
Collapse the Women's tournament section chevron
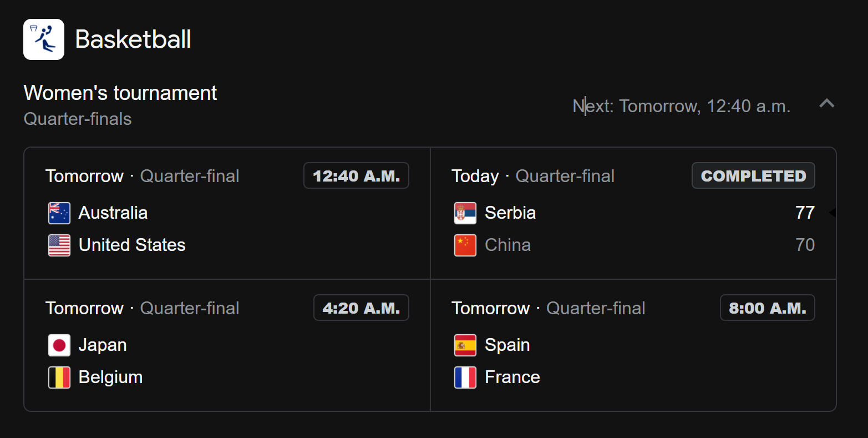pyautogui.click(x=826, y=104)
